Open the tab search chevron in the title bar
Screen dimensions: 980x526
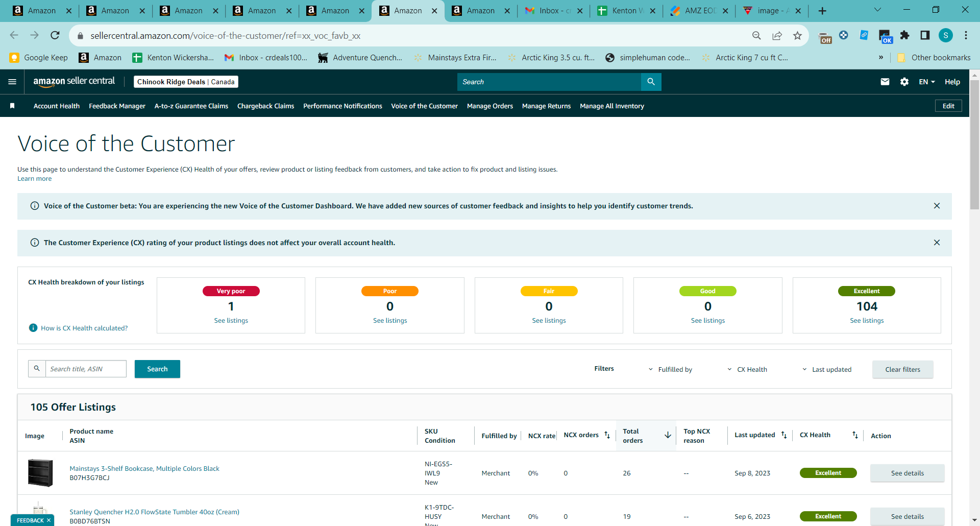tap(877, 10)
